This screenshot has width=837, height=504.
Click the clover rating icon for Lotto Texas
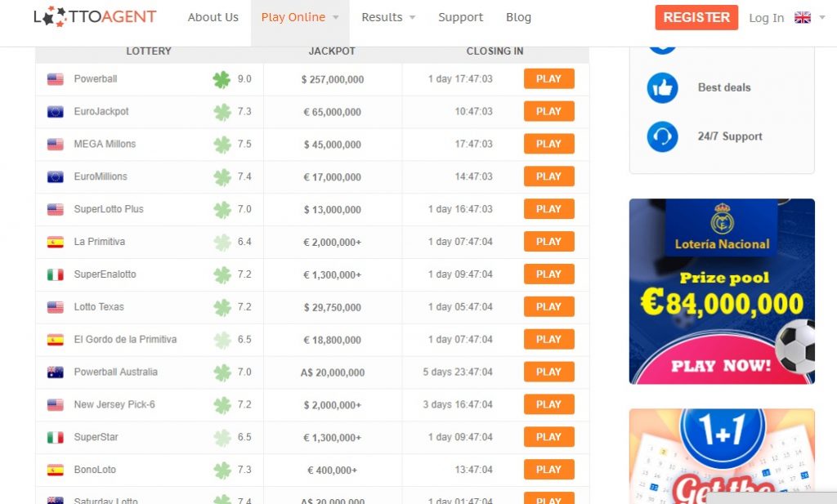(222, 307)
